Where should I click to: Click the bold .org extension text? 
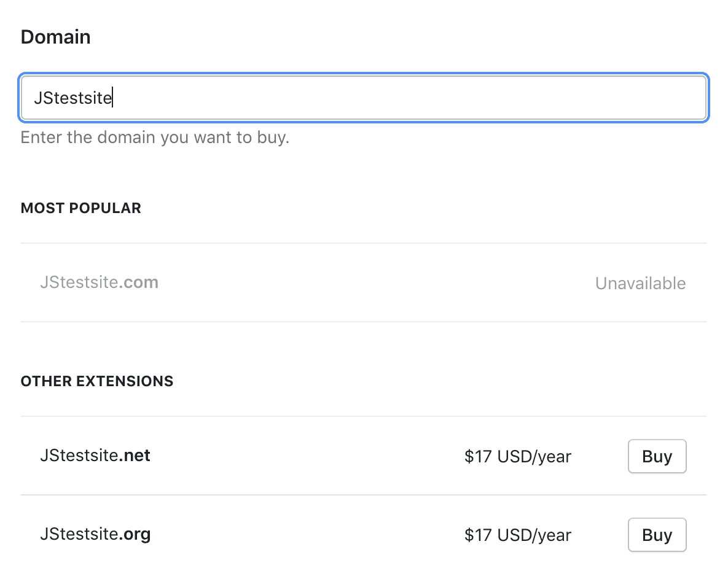coord(136,534)
